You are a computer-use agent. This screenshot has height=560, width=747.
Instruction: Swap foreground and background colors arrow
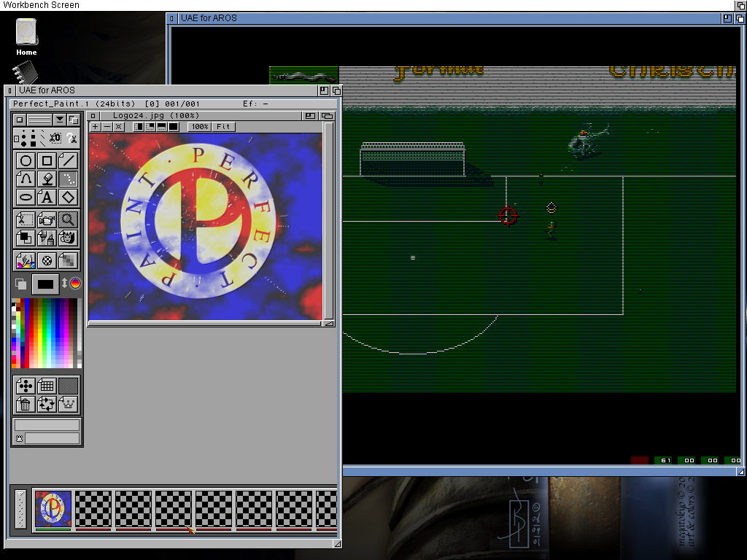(64, 284)
